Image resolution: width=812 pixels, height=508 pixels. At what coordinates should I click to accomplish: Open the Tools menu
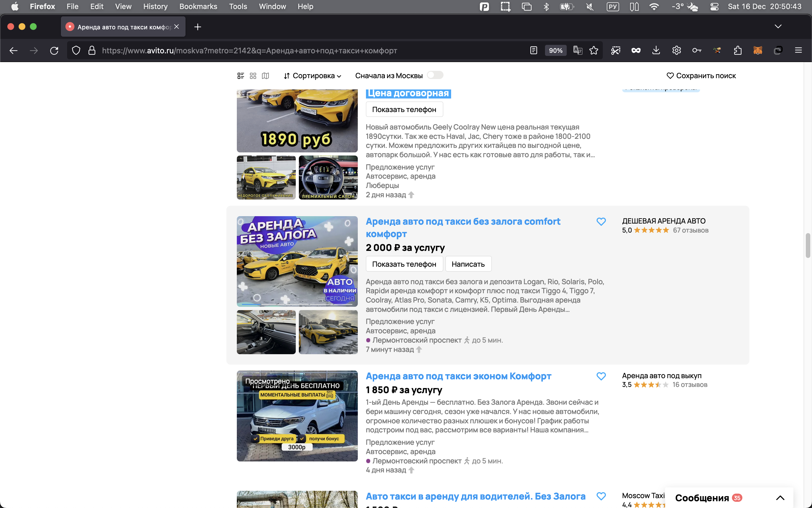pyautogui.click(x=238, y=6)
